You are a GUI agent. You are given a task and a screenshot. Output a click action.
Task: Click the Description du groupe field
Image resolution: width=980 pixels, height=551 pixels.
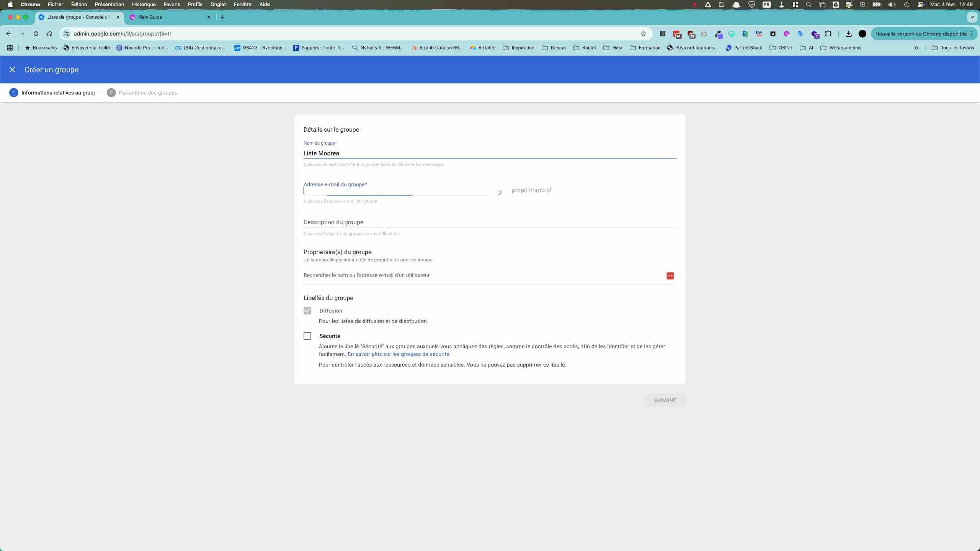point(489,222)
